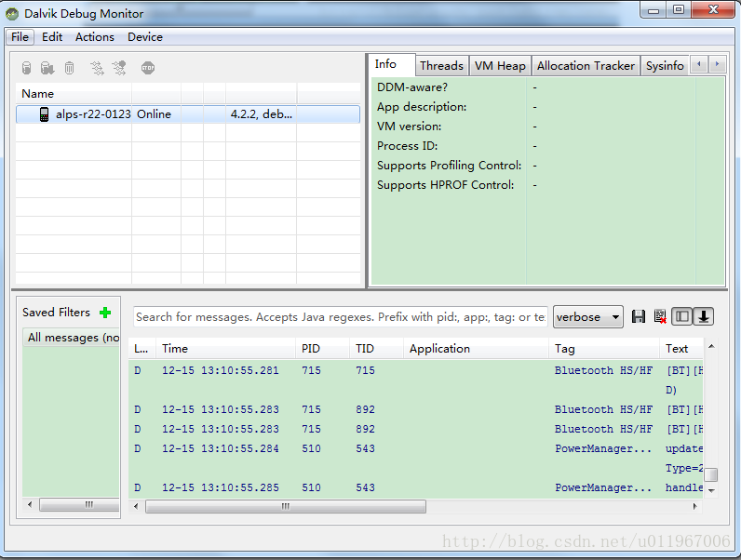Switch to the Sysinfo tab

tap(665, 66)
